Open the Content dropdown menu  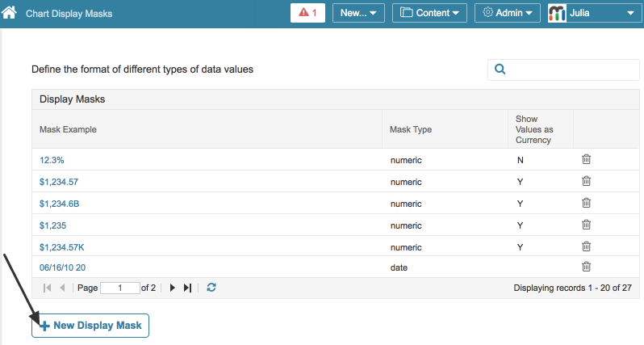tap(433, 13)
